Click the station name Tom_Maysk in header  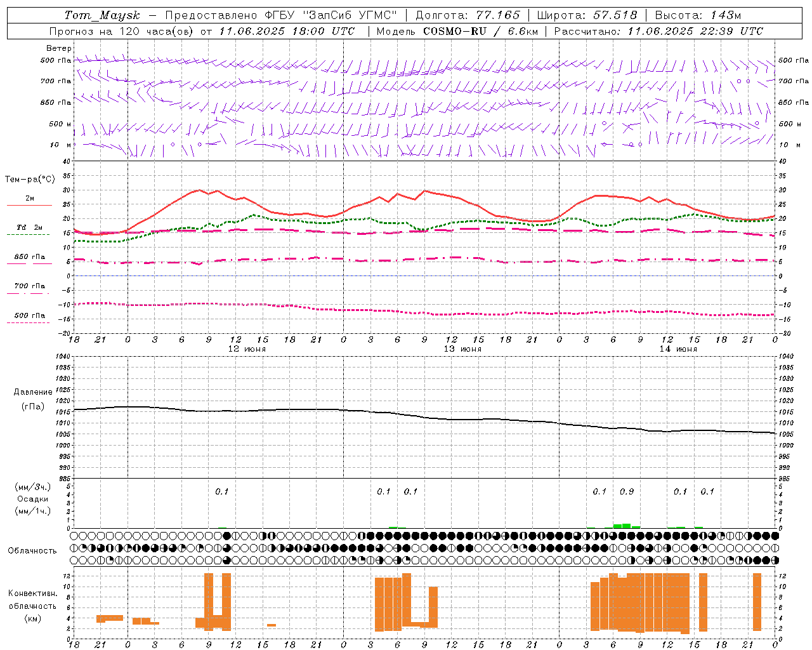pyautogui.click(x=102, y=15)
